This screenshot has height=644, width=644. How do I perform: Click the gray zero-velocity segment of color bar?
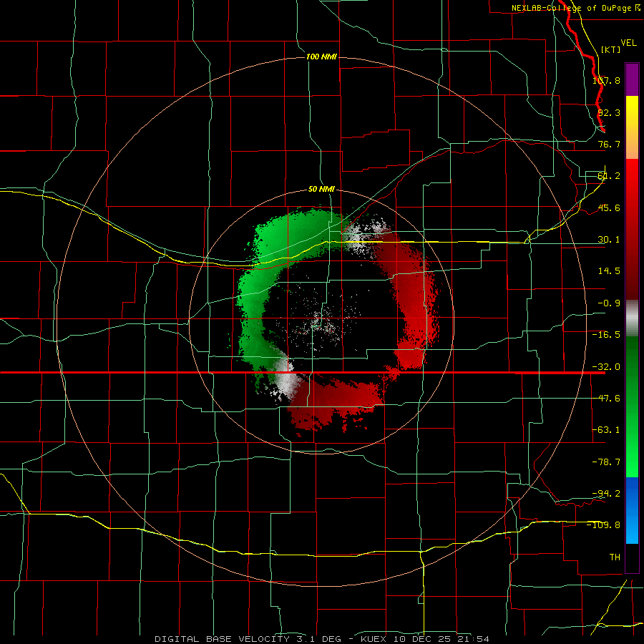click(632, 318)
